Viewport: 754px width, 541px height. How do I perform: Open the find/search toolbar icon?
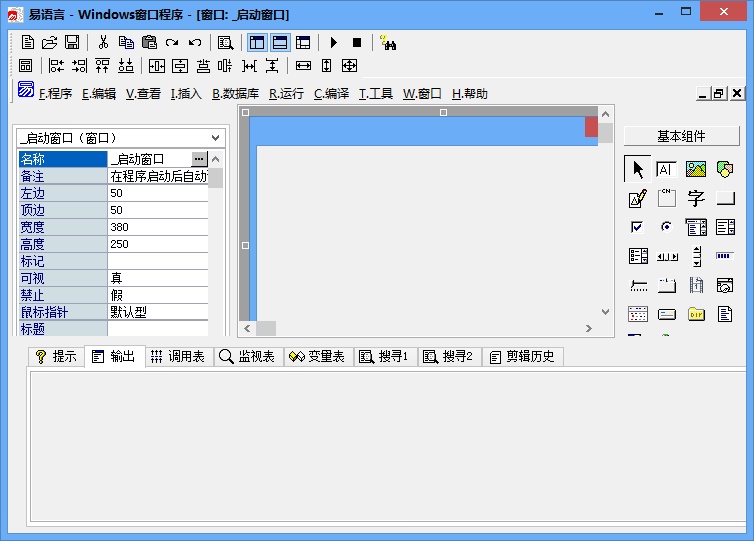pos(225,42)
